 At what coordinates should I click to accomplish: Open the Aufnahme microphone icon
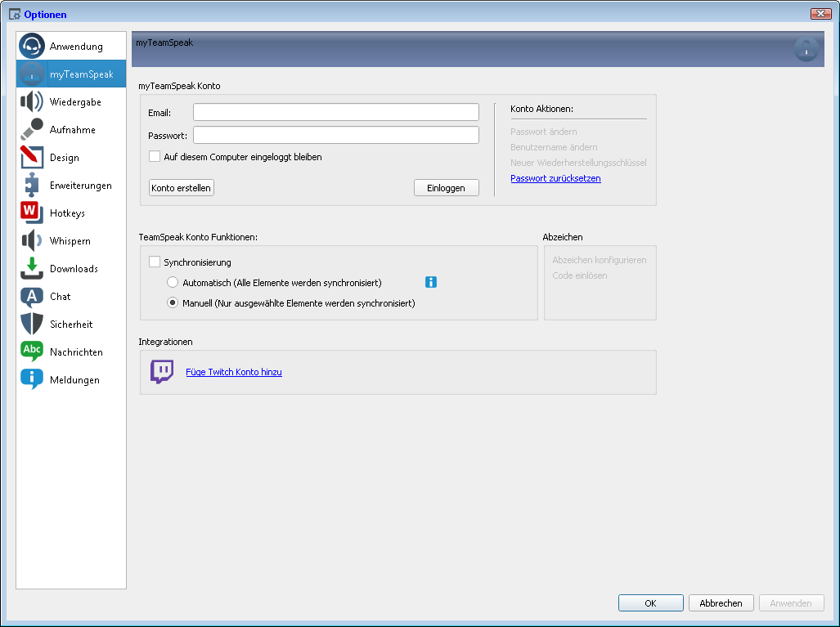coord(32,130)
